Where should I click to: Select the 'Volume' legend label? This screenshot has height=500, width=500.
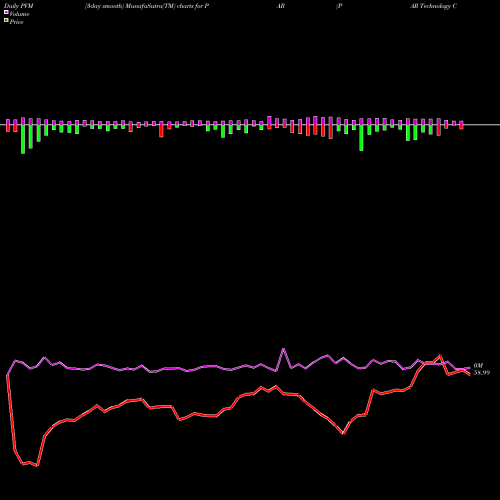[19, 14]
